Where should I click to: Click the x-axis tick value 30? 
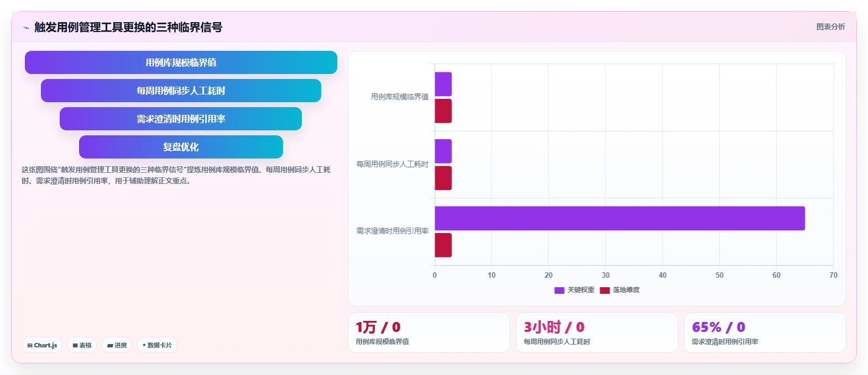pyautogui.click(x=605, y=275)
